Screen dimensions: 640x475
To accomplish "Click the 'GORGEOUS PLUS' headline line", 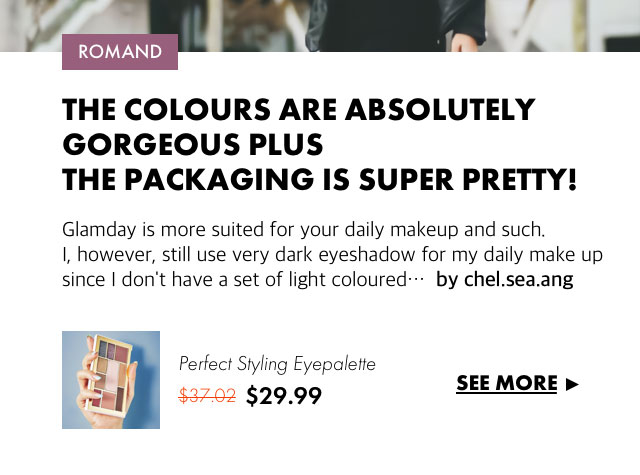I will (192, 145).
